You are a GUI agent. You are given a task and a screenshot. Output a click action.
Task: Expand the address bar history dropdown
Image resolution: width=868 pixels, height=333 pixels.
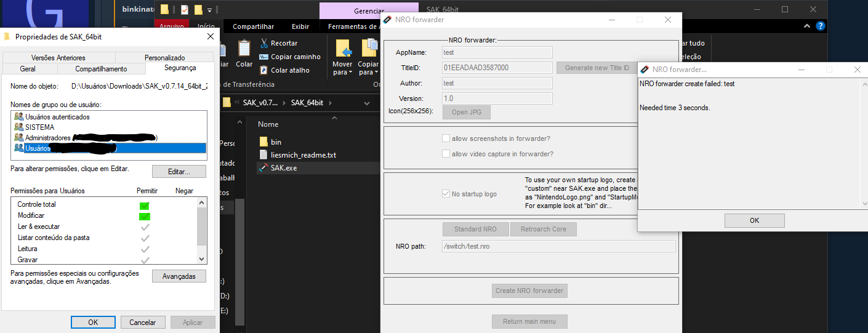point(368,103)
